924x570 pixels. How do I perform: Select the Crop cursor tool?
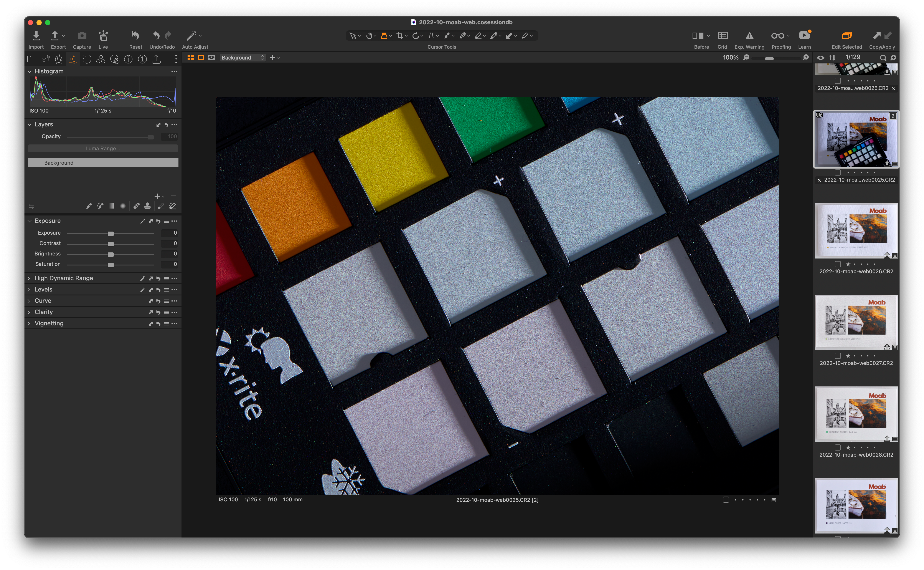400,35
